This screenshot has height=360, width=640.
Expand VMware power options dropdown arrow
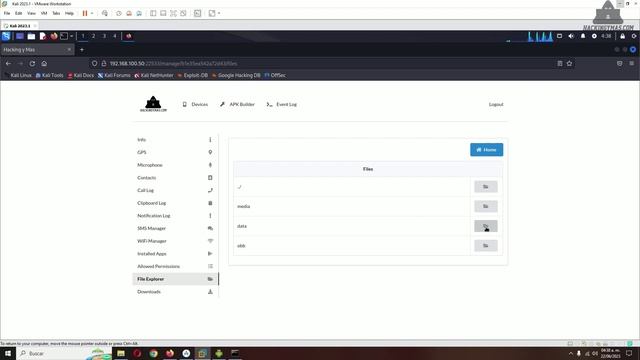(92, 13)
